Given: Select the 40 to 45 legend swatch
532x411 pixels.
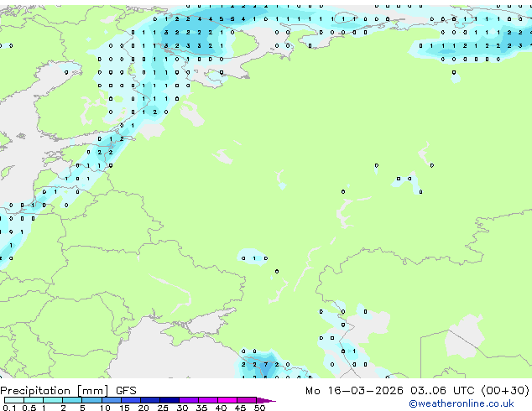Looking at the screenshot, I should pos(227,400).
